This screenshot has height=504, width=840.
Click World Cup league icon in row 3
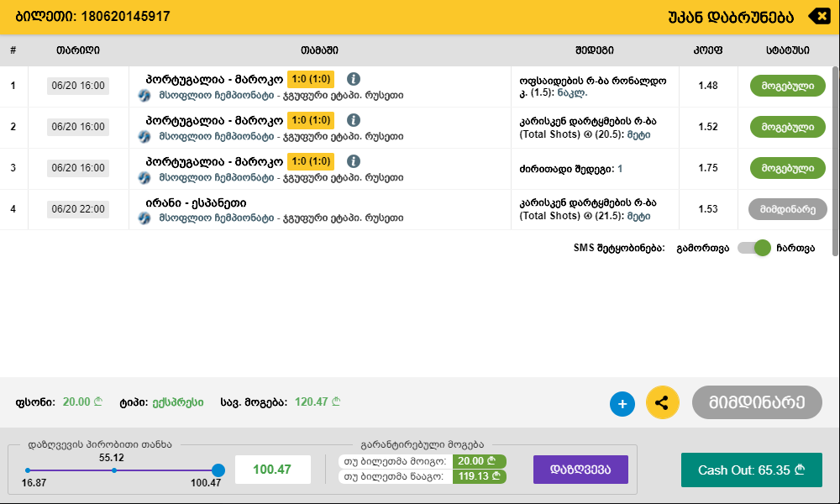(144, 178)
